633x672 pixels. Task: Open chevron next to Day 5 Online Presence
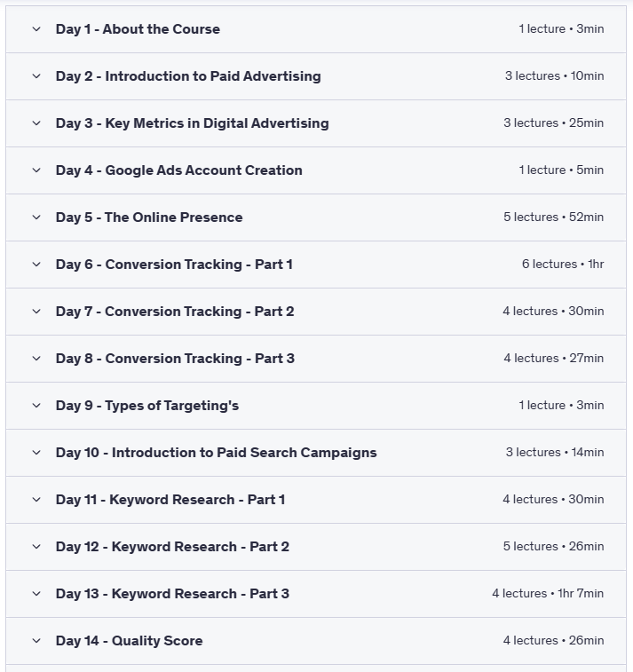pos(36,217)
